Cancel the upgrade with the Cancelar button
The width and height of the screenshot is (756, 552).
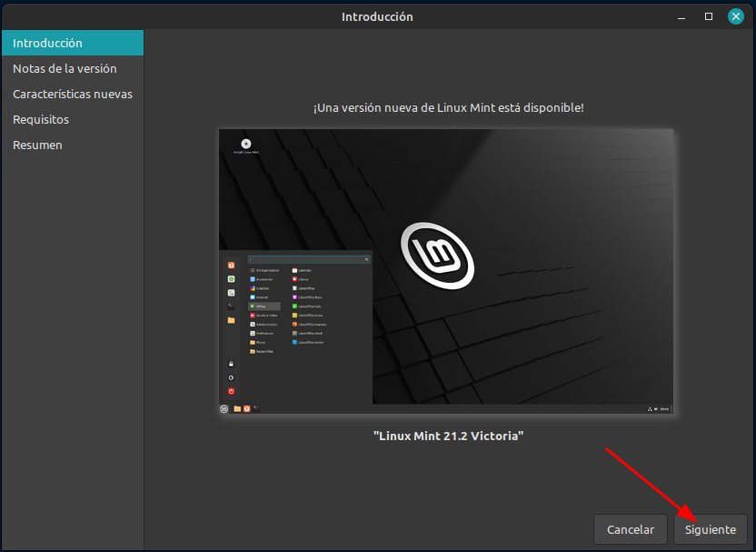click(x=631, y=529)
